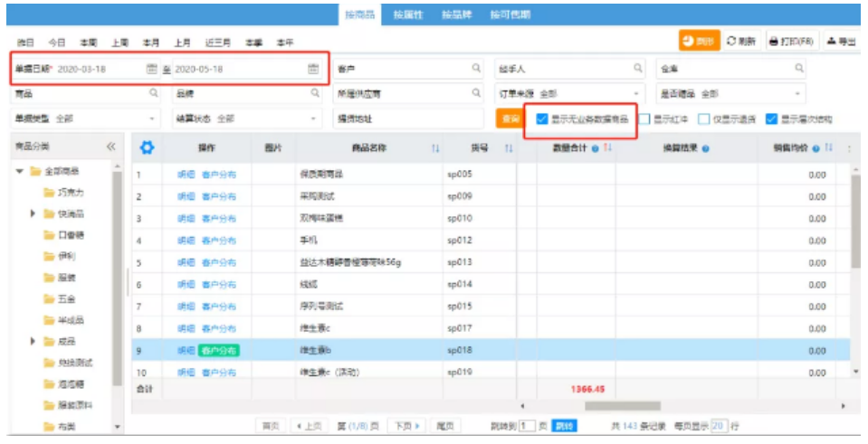Open the end date calendar picker

click(313, 69)
